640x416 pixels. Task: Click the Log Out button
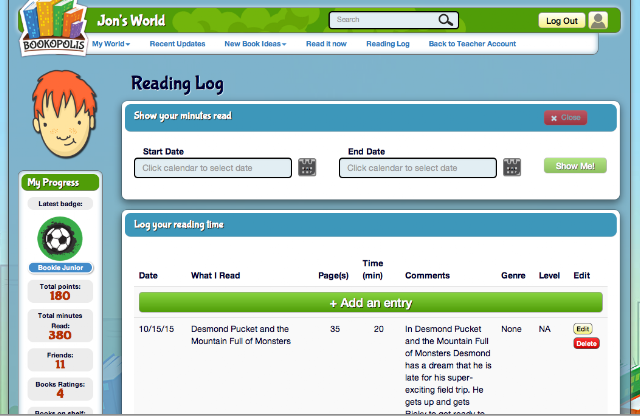tap(562, 21)
